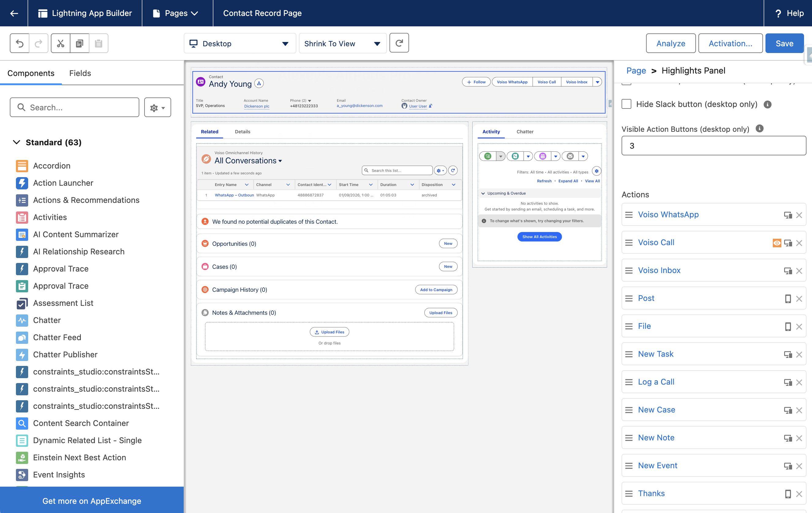
Task: Toggle Hide Slack button checkbox
Action: [626, 104]
